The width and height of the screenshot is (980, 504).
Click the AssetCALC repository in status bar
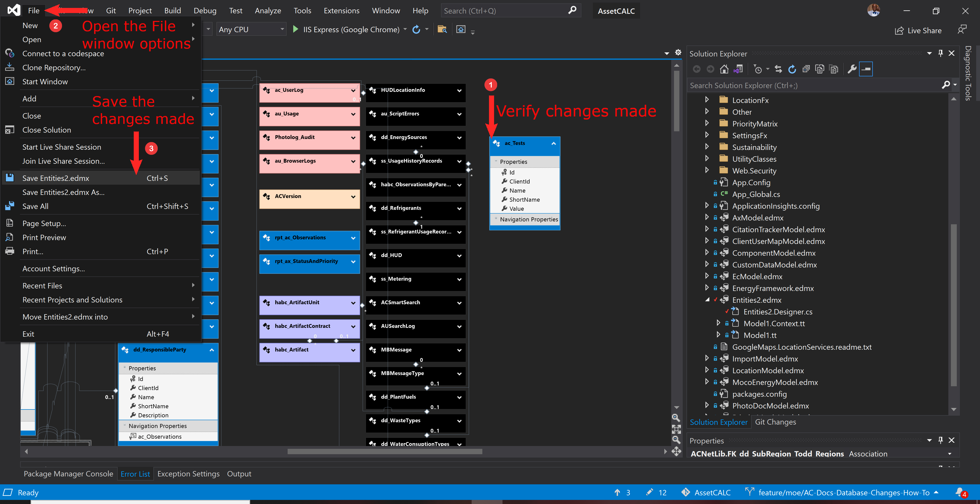click(706, 493)
